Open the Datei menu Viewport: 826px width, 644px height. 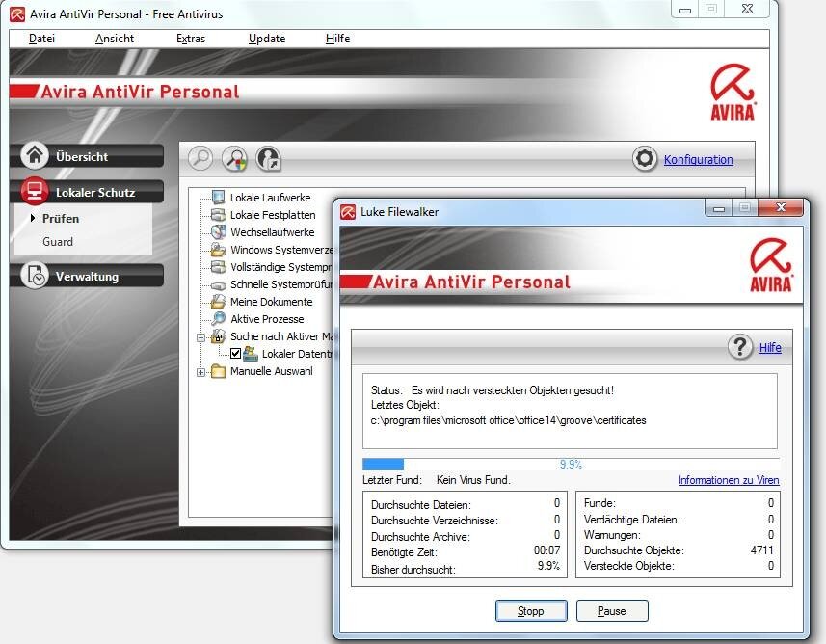pos(41,39)
